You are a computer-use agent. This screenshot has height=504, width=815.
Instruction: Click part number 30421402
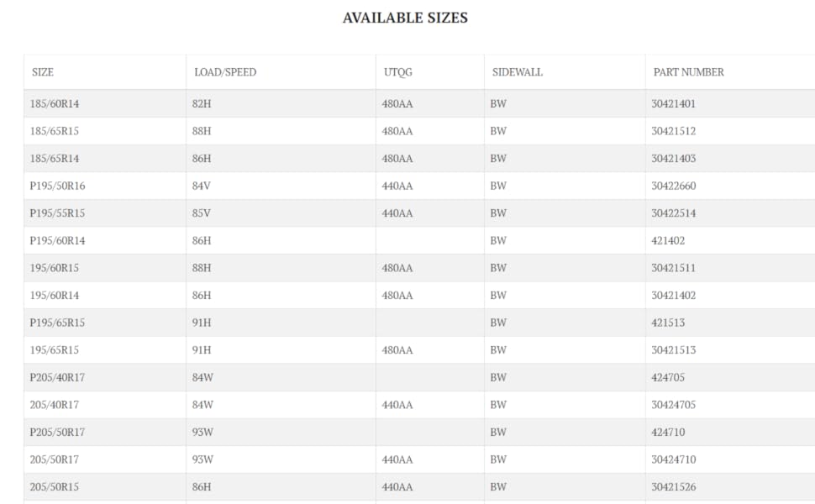pyautogui.click(x=673, y=295)
